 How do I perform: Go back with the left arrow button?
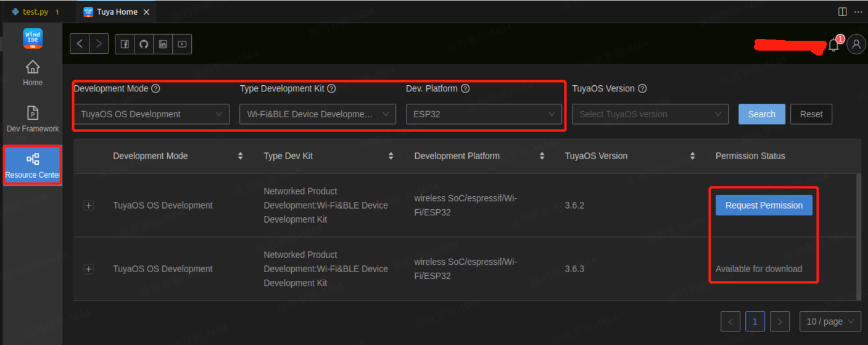coord(80,44)
